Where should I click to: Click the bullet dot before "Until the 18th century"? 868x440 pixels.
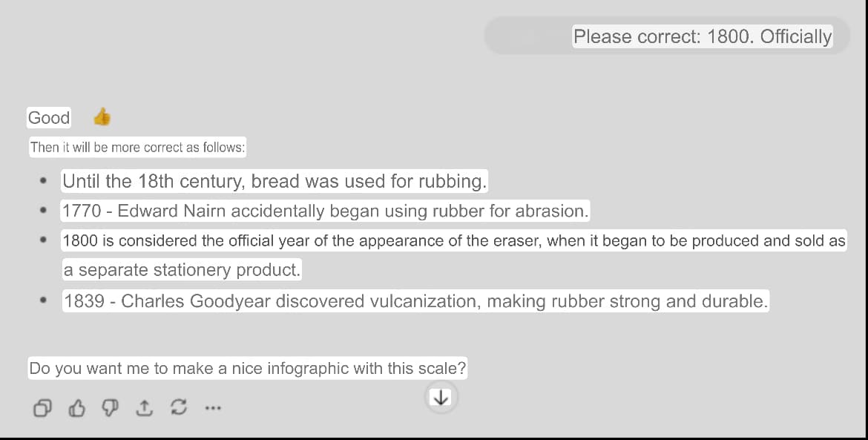(45, 181)
